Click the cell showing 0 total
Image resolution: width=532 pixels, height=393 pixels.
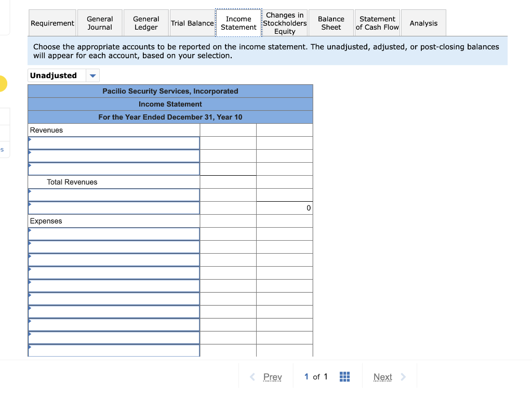pyautogui.click(x=285, y=208)
